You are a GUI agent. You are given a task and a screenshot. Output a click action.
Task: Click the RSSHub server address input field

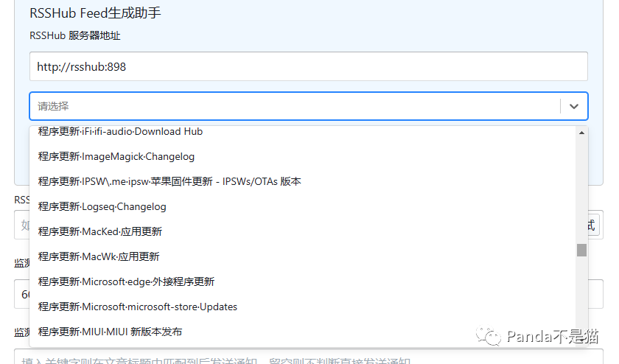coord(308,66)
